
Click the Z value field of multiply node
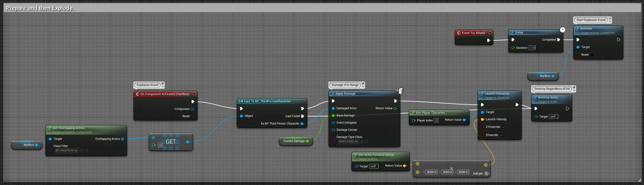pos(463,172)
